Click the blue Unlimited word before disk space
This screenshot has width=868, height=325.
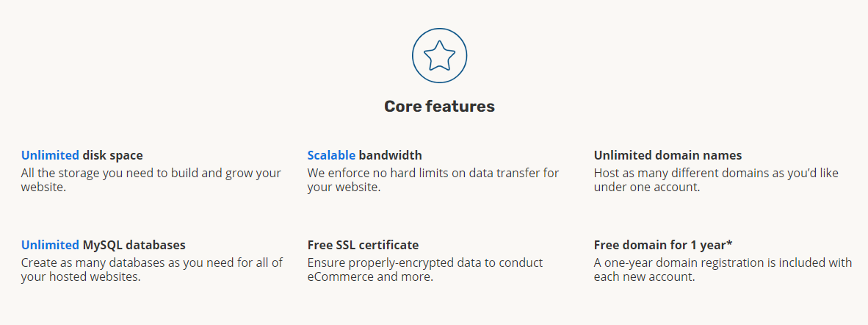tap(50, 155)
